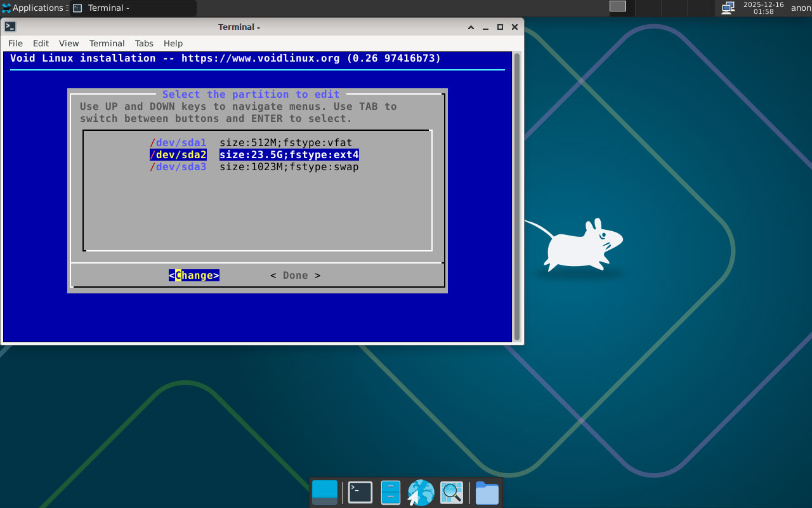Screen dimensions: 812x508
Task: Click the terminal vertical scrollbar
Action: pyautogui.click(x=517, y=197)
